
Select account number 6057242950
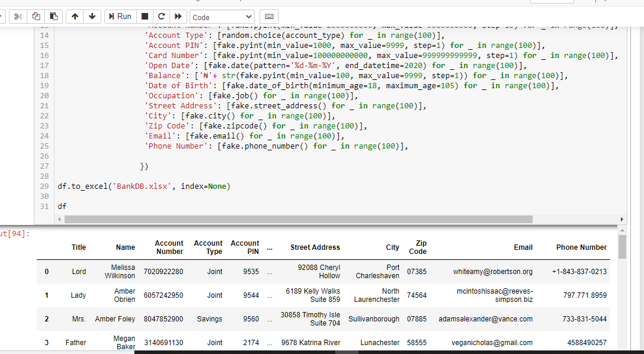(x=163, y=295)
